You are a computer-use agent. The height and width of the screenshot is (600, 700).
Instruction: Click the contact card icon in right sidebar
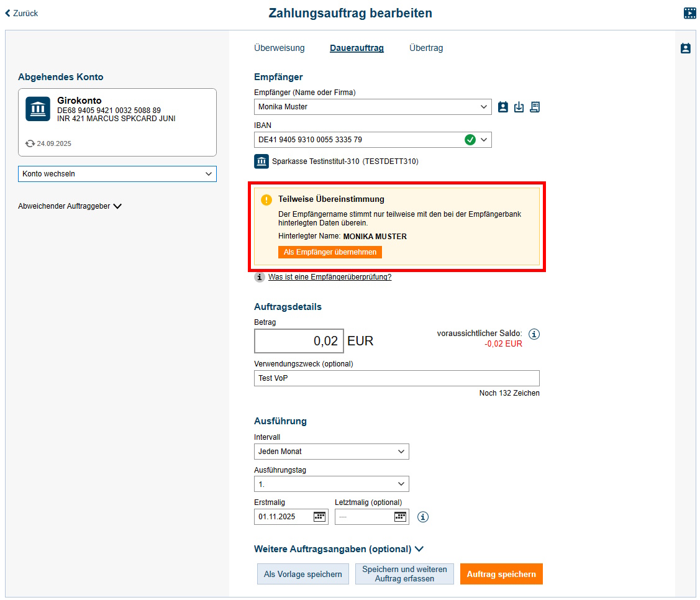[x=686, y=48]
